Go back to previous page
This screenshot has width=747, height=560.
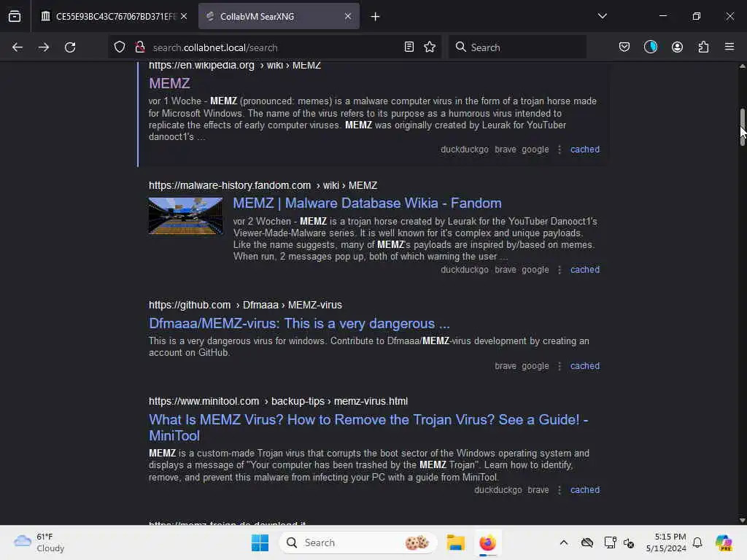point(18,47)
